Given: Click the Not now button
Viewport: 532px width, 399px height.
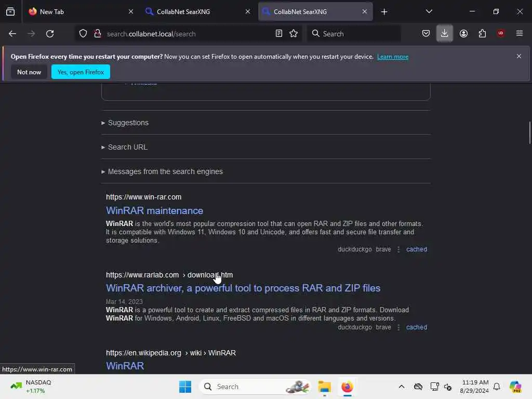Looking at the screenshot, I should pos(29,72).
